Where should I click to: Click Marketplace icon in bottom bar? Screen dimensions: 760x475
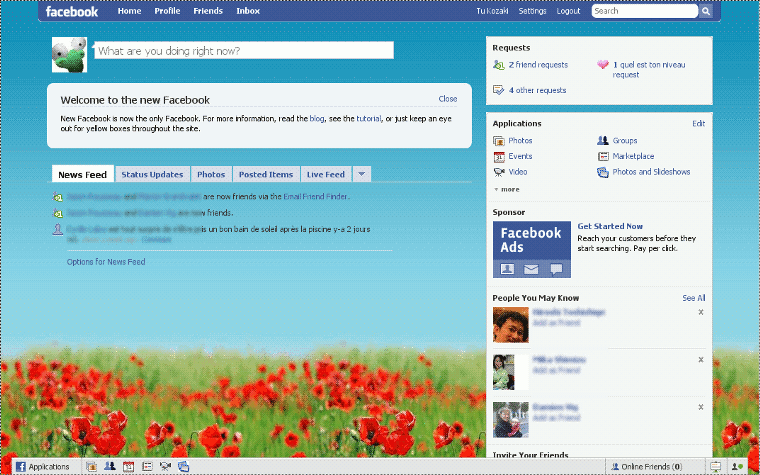pyautogui.click(x=147, y=467)
